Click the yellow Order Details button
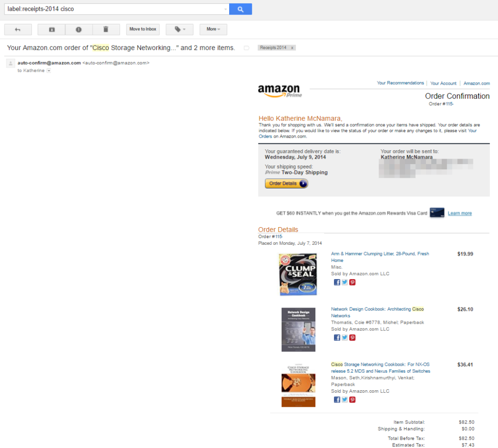Viewport: 498px width, 448px height. pyautogui.click(x=286, y=184)
